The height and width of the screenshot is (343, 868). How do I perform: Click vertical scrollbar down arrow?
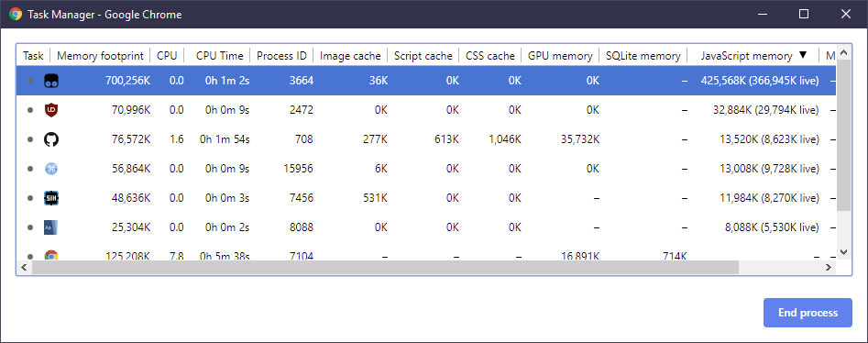tap(843, 252)
